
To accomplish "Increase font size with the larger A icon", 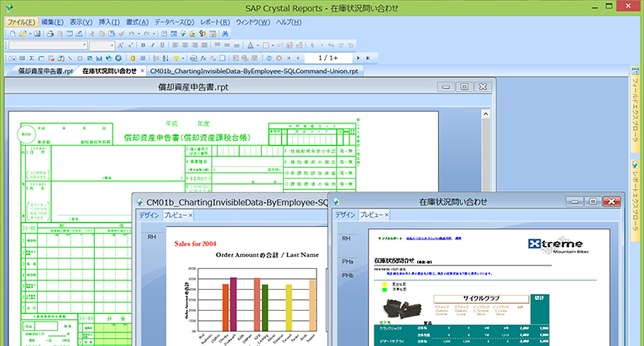I will click(120, 45).
